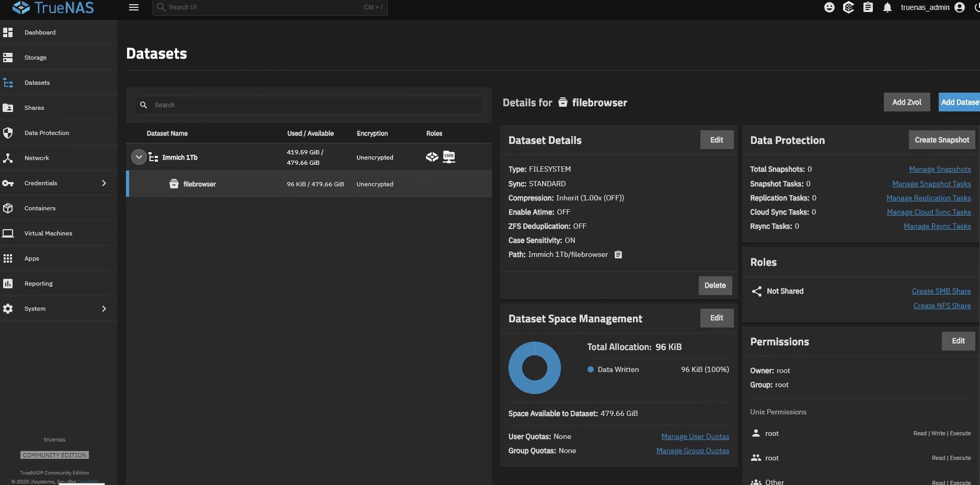This screenshot has height=485, width=980.
Task: Open the Manage User Quotas link
Action: click(x=695, y=437)
